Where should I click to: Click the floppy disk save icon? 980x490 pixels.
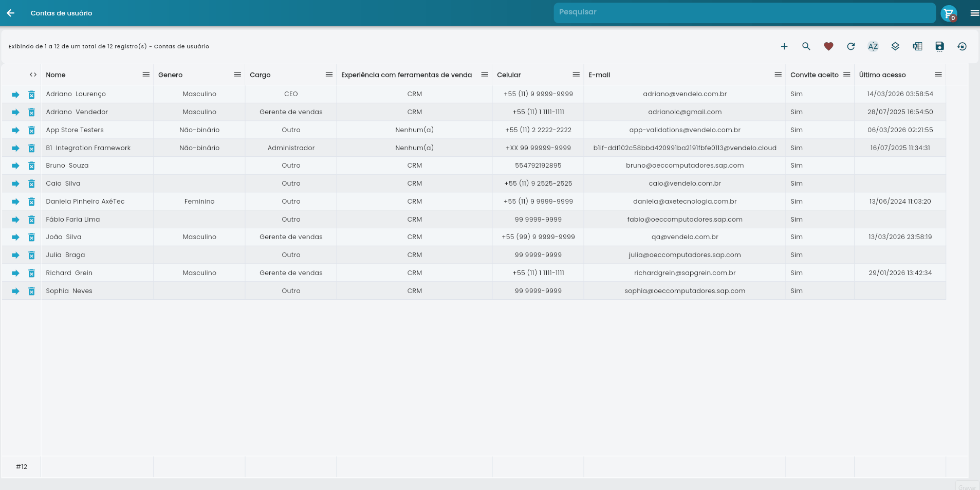pyautogui.click(x=939, y=46)
